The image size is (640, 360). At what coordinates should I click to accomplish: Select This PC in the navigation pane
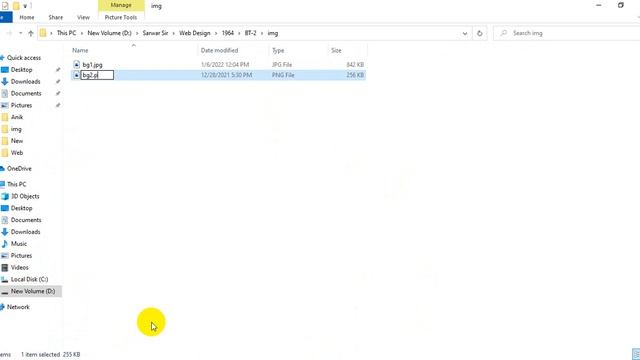[x=16, y=184]
